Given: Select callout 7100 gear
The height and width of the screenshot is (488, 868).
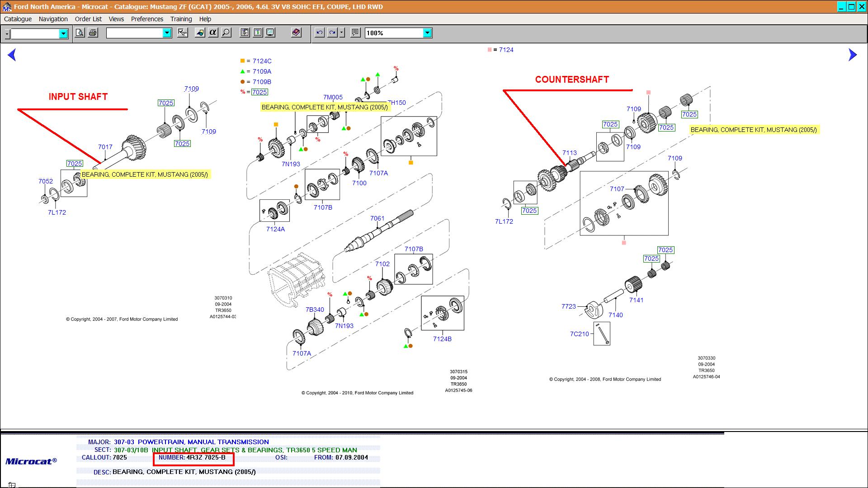Looking at the screenshot, I should [x=359, y=183].
